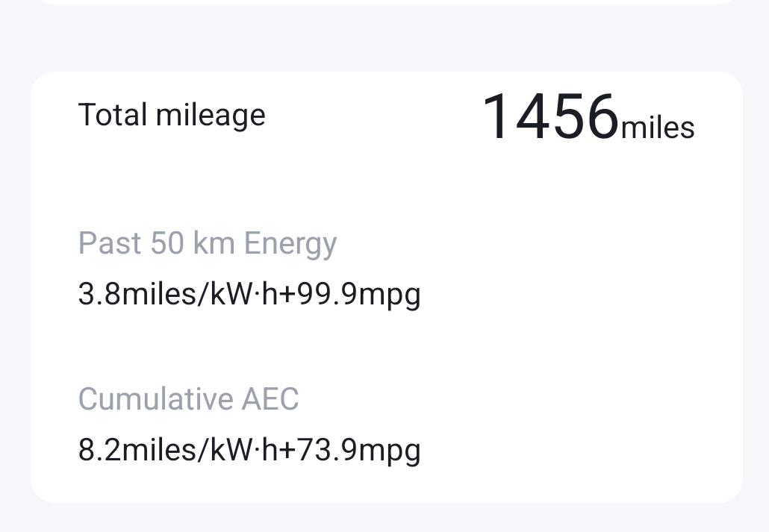Click the small miles unit beside 1456
The image size is (769, 532).
point(657,128)
